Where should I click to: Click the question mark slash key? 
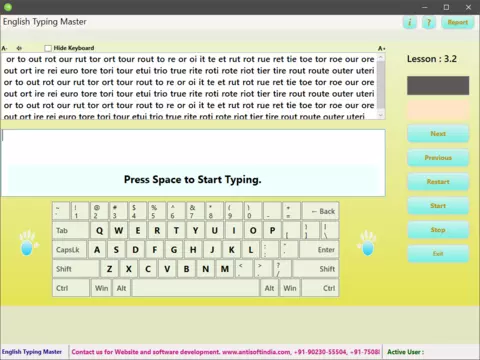[282, 269]
